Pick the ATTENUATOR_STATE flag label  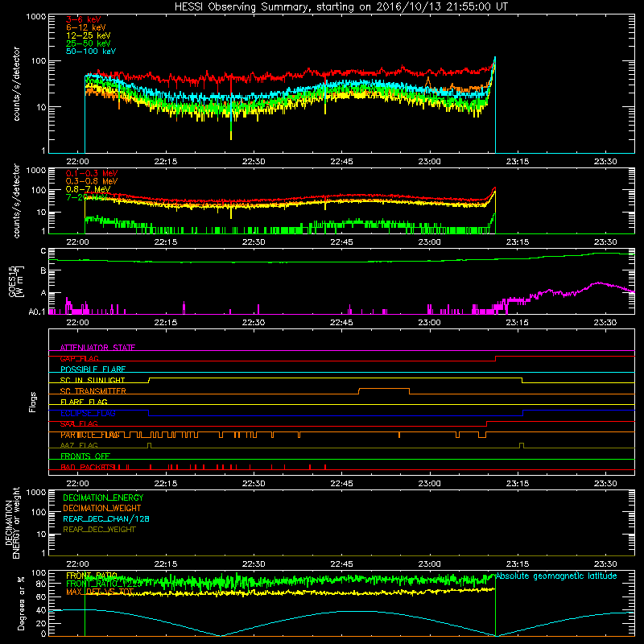[97, 348]
